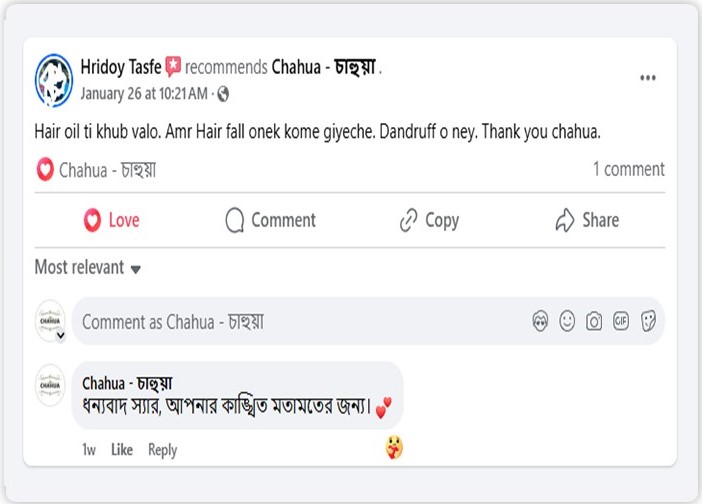Click the Comment button on the post
The width and height of the screenshot is (702, 504).
pos(270,220)
